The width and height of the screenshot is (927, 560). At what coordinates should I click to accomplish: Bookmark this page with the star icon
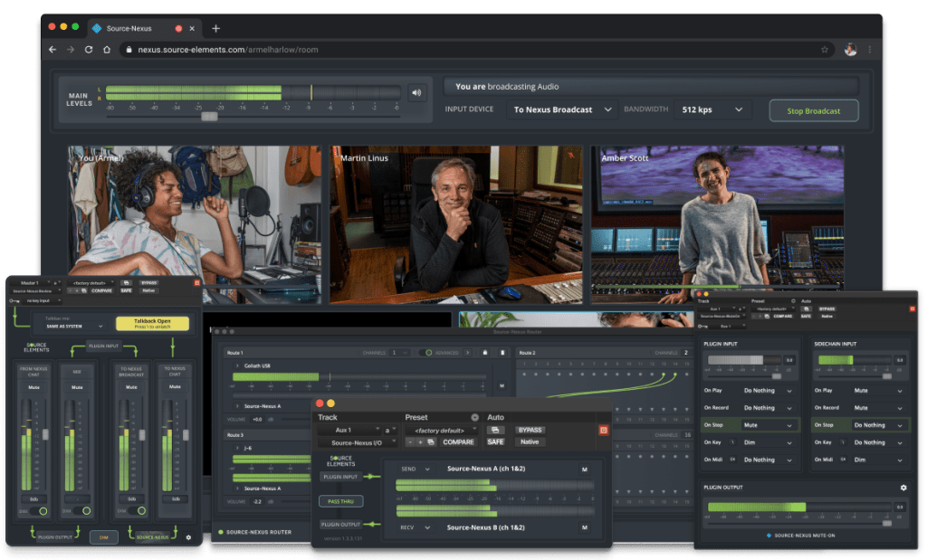point(825,49)
